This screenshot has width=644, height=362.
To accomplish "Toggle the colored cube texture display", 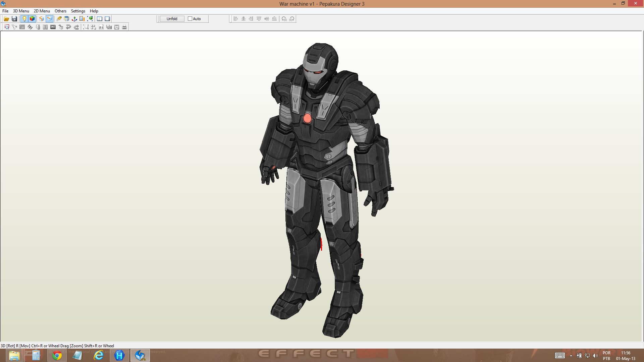I will [32, 19].
